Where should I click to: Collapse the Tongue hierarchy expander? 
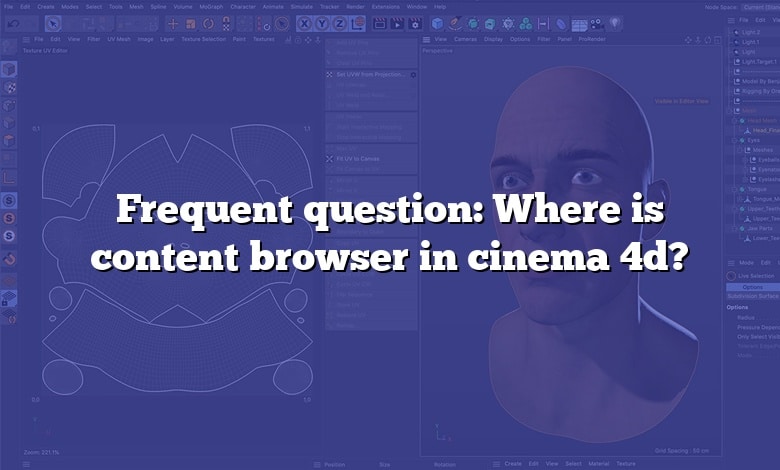pos(734,189)
